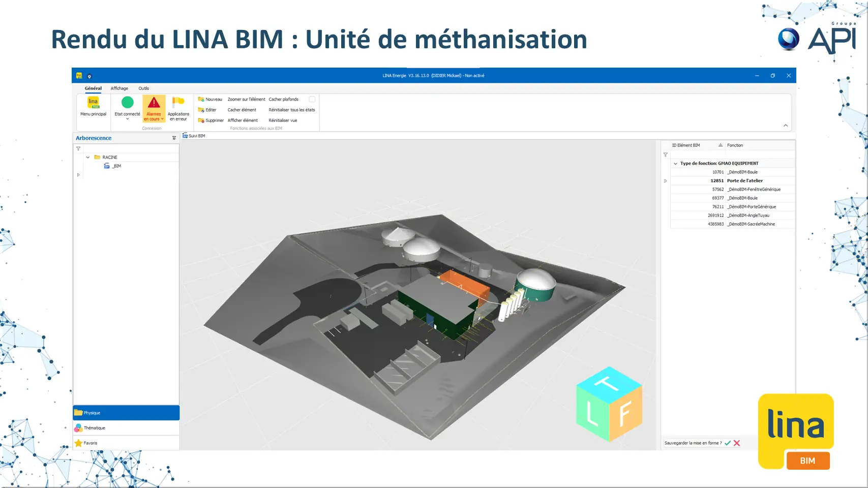Reject saving layout with red cross

click(x=737, y=443)
